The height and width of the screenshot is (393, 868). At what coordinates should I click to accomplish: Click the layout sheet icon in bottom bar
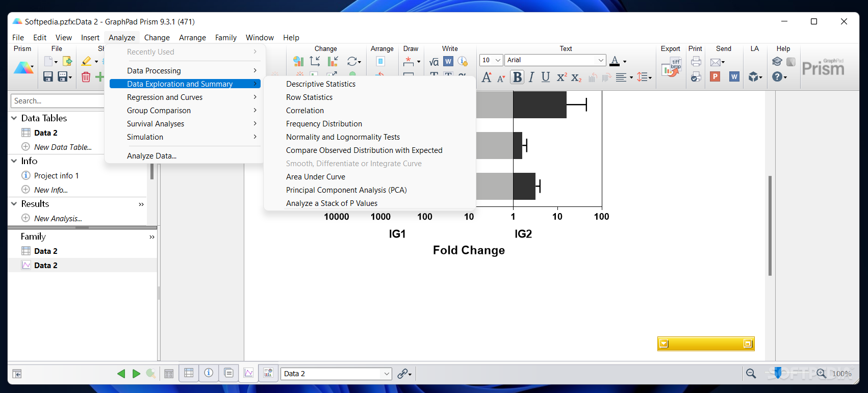(x=268, y=373)
